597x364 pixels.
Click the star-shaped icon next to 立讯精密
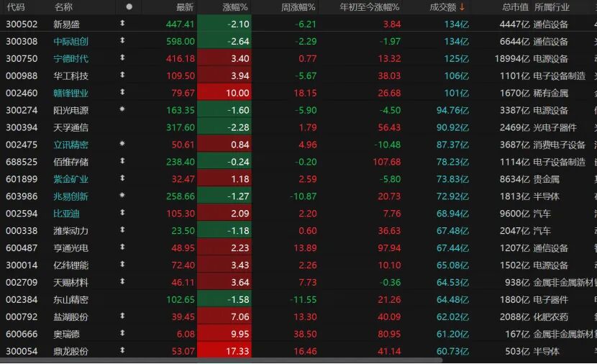coord(122,145)
